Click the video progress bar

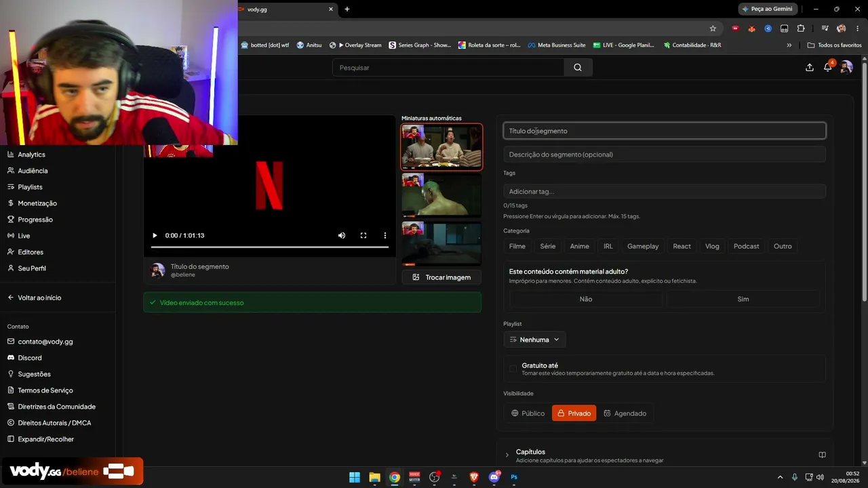coord(269,247)
